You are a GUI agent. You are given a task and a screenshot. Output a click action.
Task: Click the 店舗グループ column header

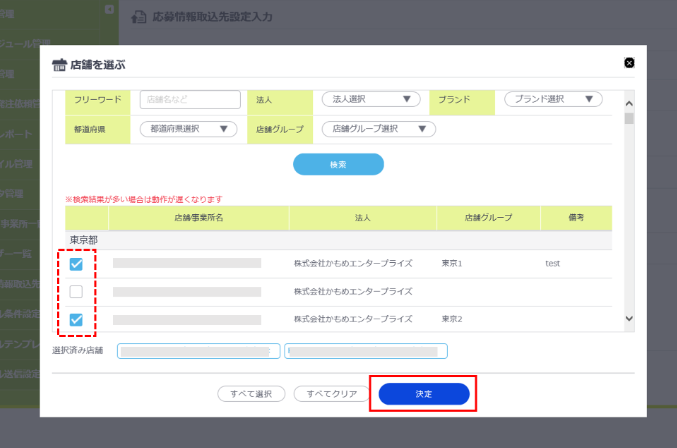[x=488, y=217]
